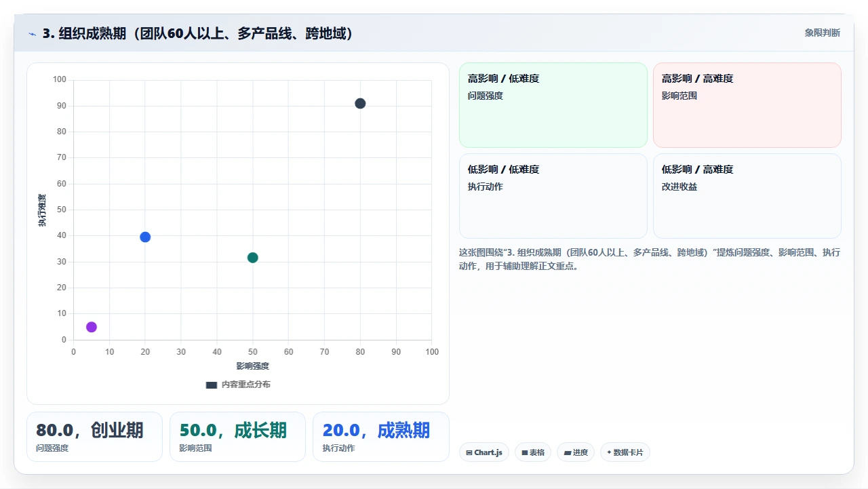868x489 pixels.
Task: Click the 改进收益 text in quadrant card
Action: (679, 187)
